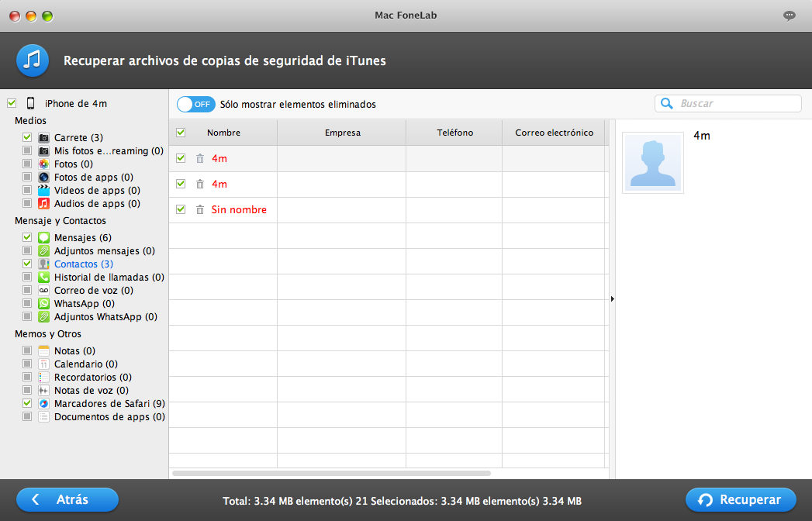Uncheck the Contactos checkbox

[x=27, y=264]
